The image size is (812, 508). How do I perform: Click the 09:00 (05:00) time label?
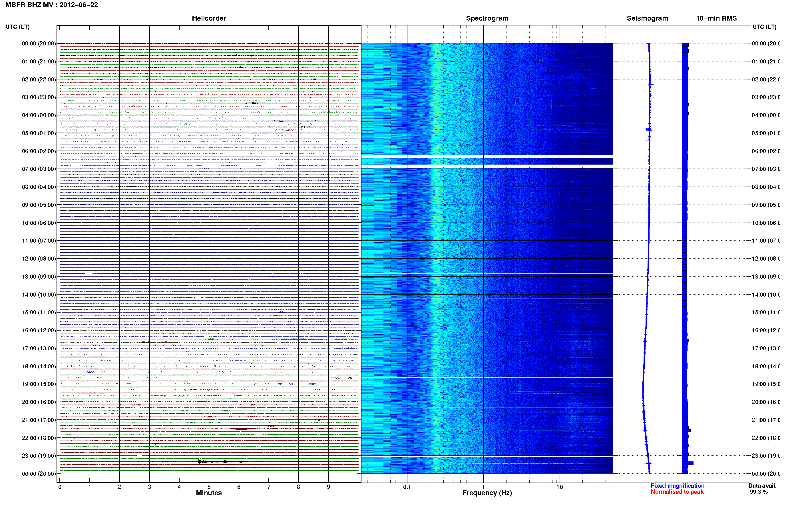click(x=39, y=205)
